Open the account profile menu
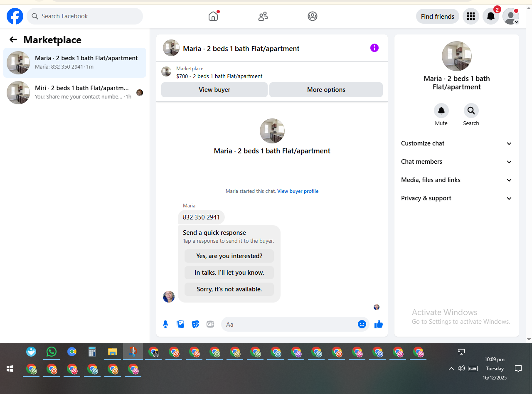Viewport: 532px width, 394px height. coord(511,16)
